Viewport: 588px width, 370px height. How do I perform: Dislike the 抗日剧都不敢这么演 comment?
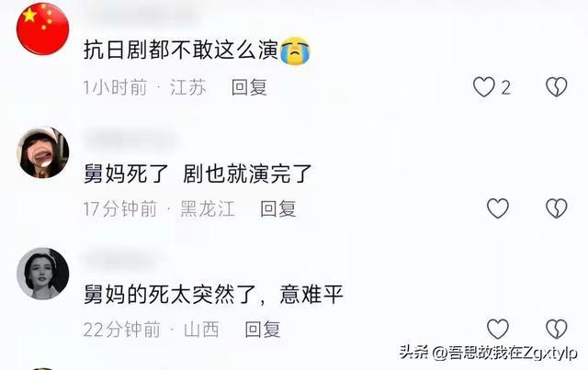[556, 87]
